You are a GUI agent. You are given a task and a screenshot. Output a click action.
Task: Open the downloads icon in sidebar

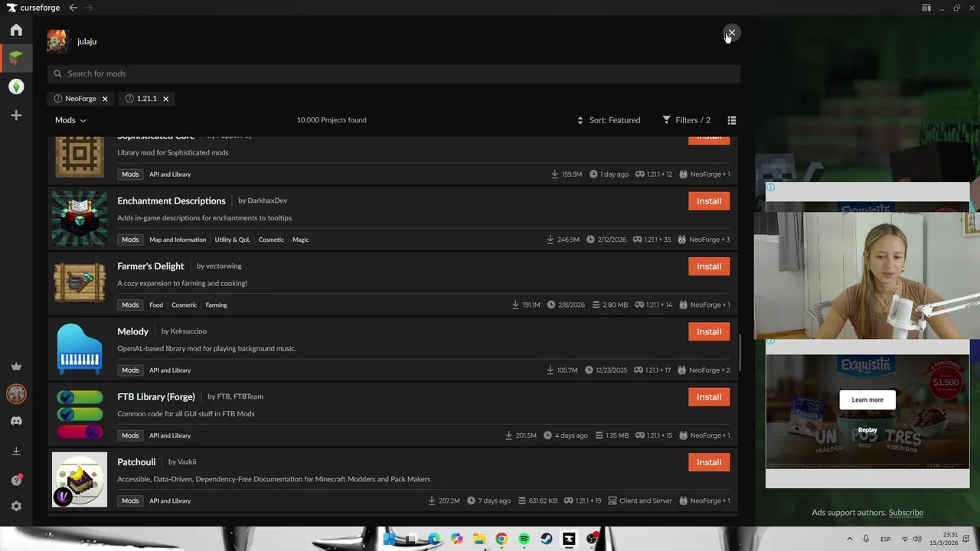pyautogui.click(x=16, y=452)
